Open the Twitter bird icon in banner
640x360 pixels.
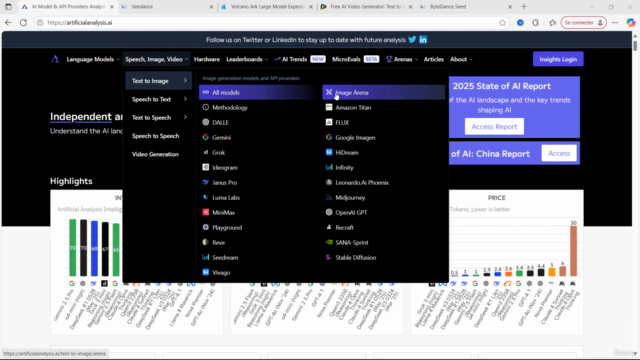pos(412,40)
